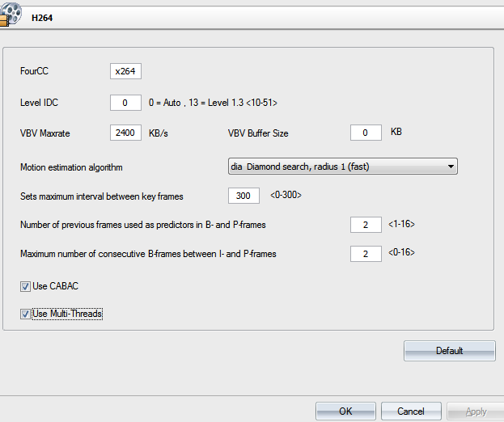Confirm settings with the OK button
Image resolution: width=504 pixels, height=422 pixels.
345,411
